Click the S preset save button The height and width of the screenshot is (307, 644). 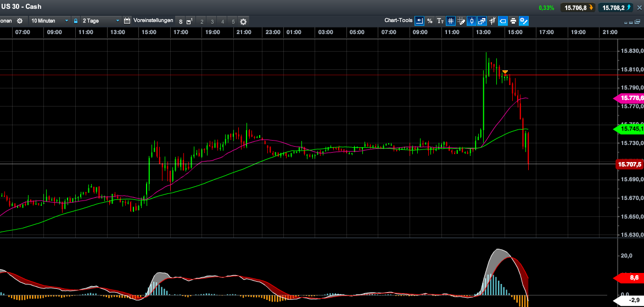click(x=181, y=21)
